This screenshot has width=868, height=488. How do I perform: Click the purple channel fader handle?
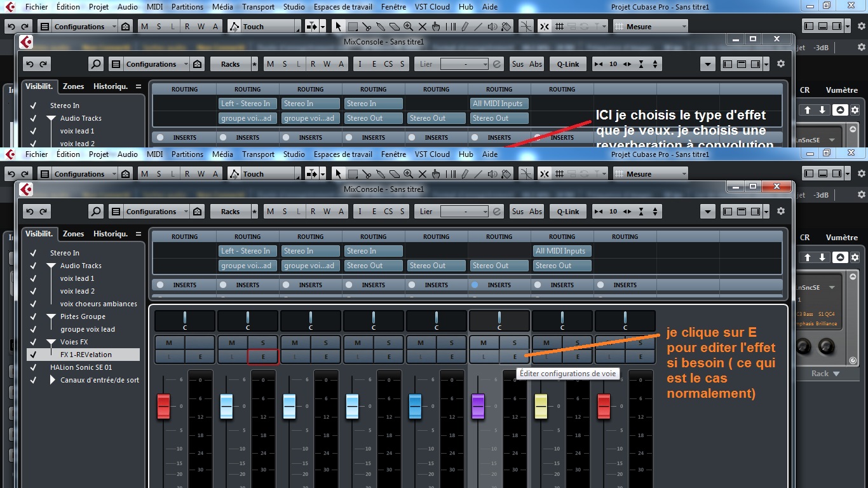pyautogui.click(x=478, y=406)
